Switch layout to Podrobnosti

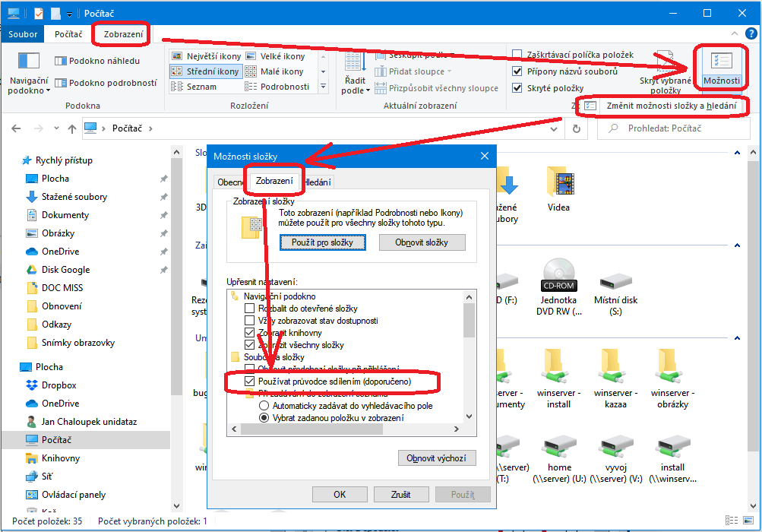(277, 87)
